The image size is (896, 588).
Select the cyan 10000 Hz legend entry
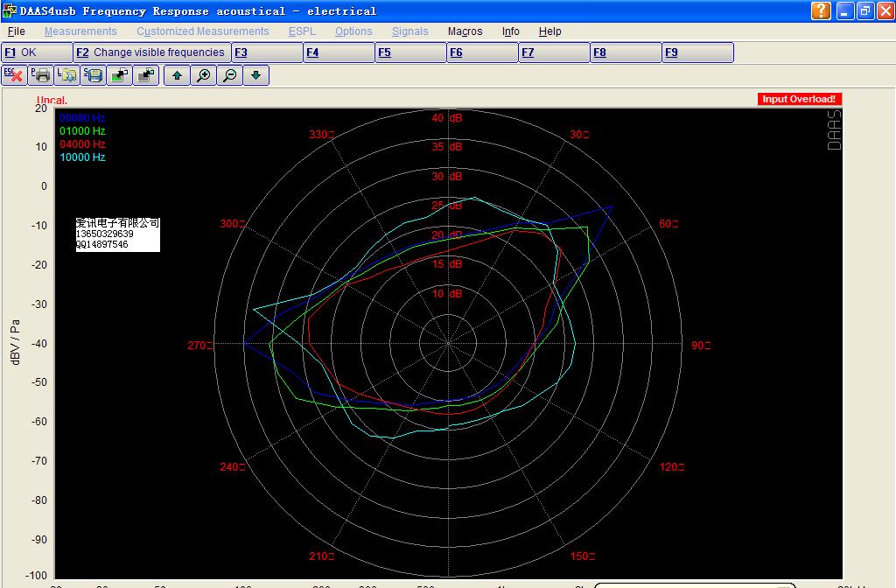(x=82, y=157)
